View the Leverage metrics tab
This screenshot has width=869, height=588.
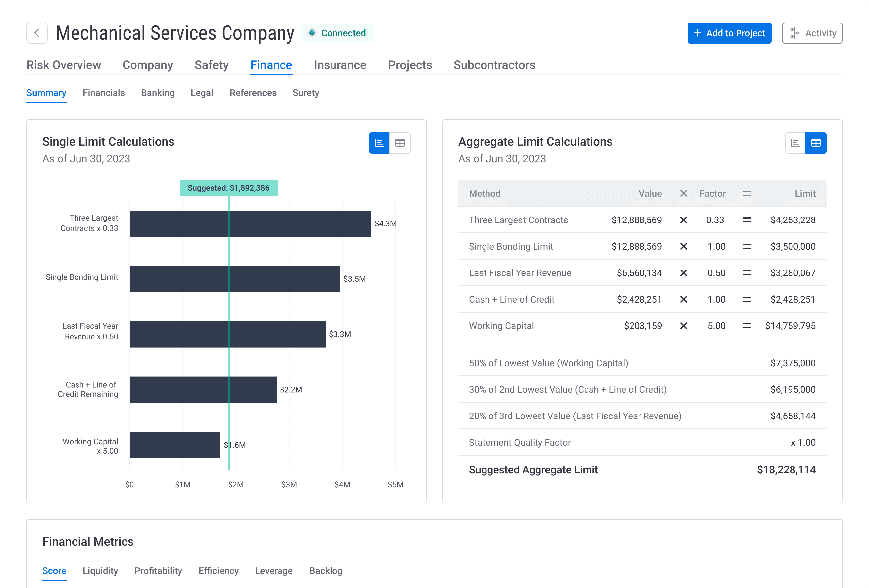274,571
